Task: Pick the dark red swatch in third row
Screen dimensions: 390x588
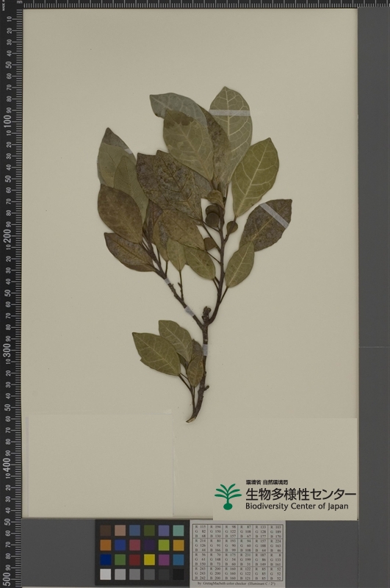Action: (135, 559)
